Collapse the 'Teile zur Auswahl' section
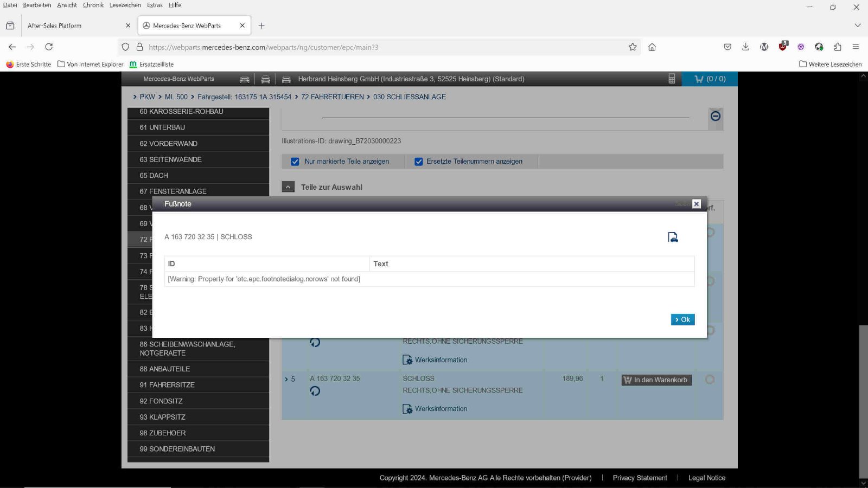 288,187
